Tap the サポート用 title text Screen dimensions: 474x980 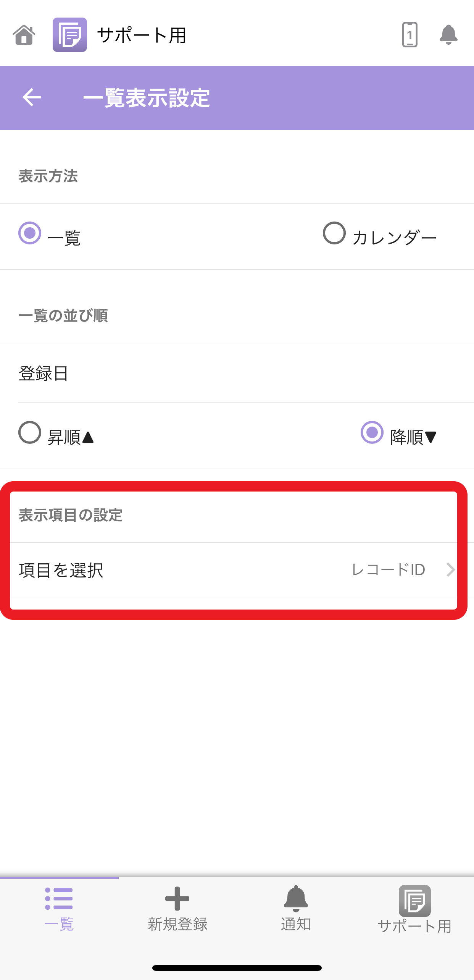click(142, 35)
